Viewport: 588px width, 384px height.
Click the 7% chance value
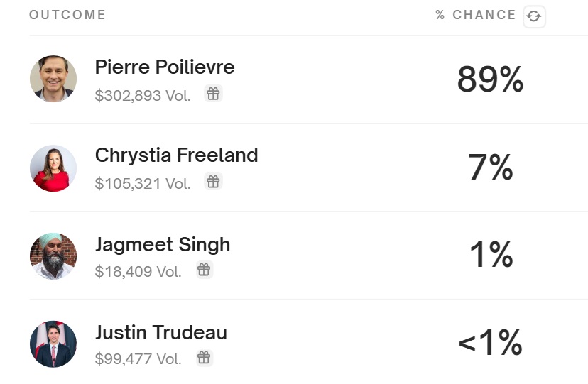tap(490, 167)
